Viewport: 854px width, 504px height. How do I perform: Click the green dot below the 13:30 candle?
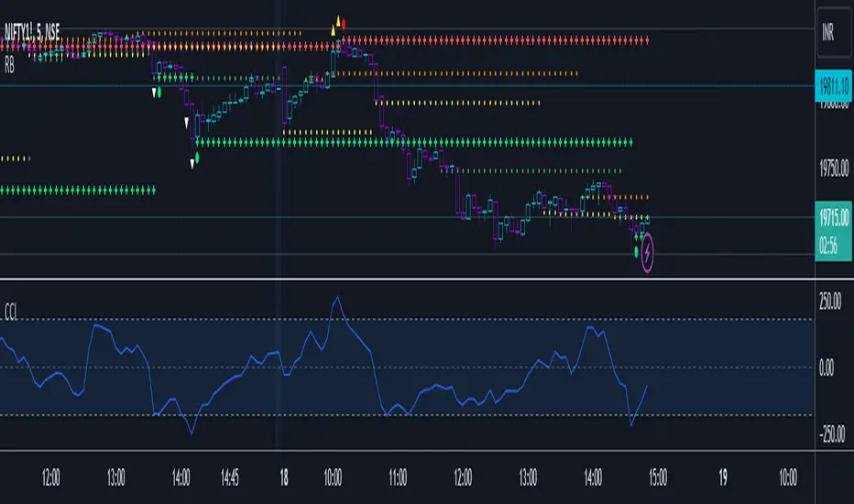coord(159,93)
